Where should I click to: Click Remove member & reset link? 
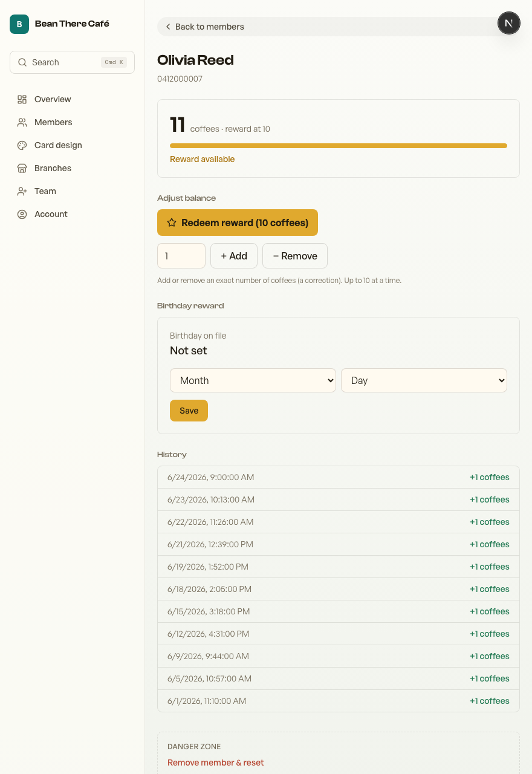tap(216, 763)
